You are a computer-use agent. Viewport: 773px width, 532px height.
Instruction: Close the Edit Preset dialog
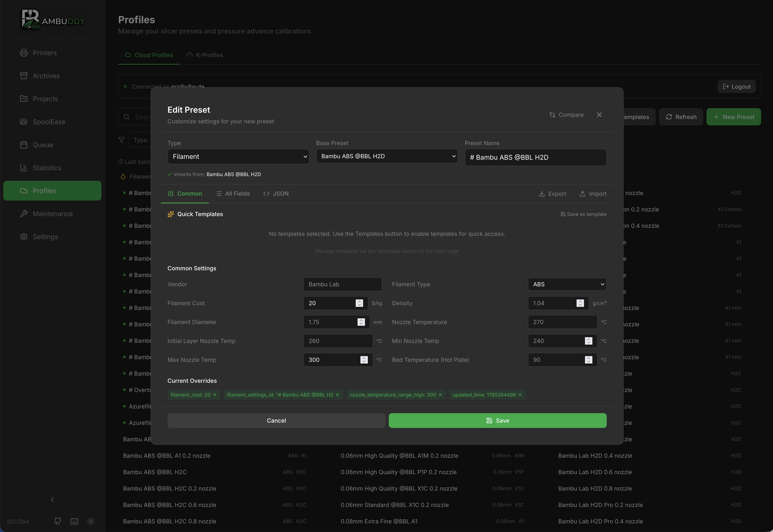(x=599, y=115)
